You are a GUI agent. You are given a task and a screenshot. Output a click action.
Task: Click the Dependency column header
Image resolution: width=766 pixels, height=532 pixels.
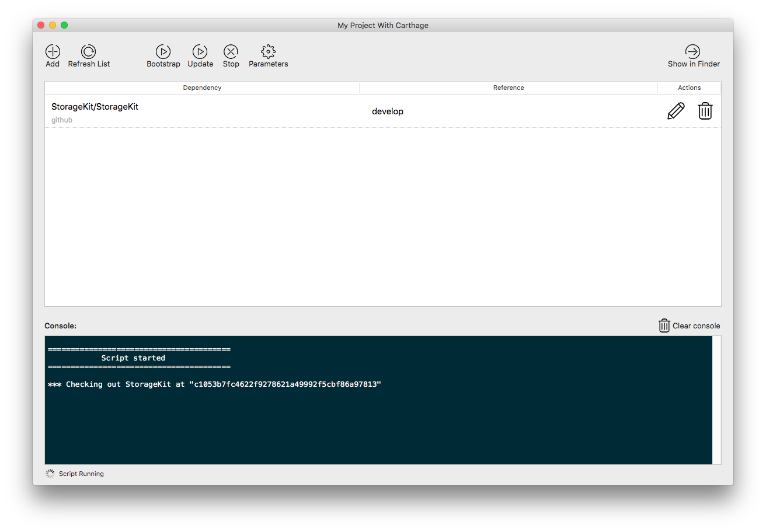(202, 87)
